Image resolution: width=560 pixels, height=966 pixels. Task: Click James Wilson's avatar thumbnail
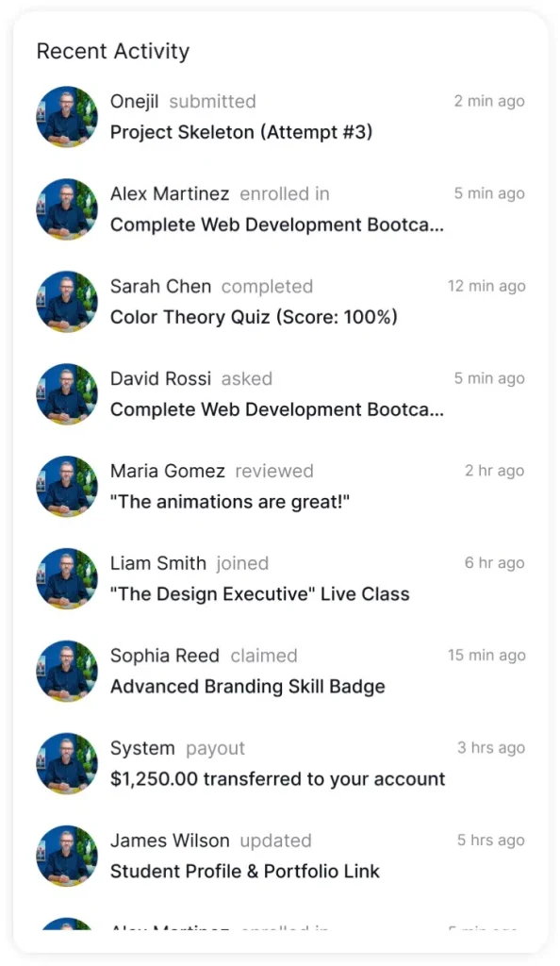(67, 857)
